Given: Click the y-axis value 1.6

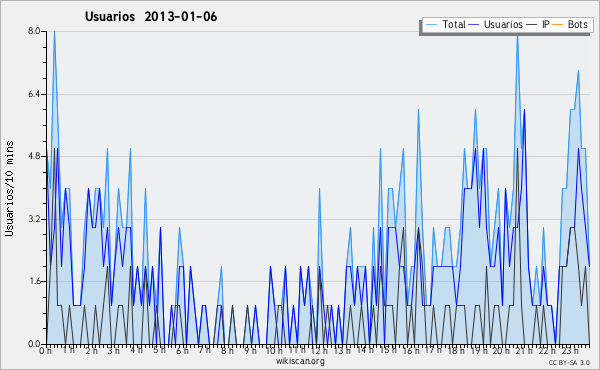Looking at the screenshot, I should (x=34, y=282).
